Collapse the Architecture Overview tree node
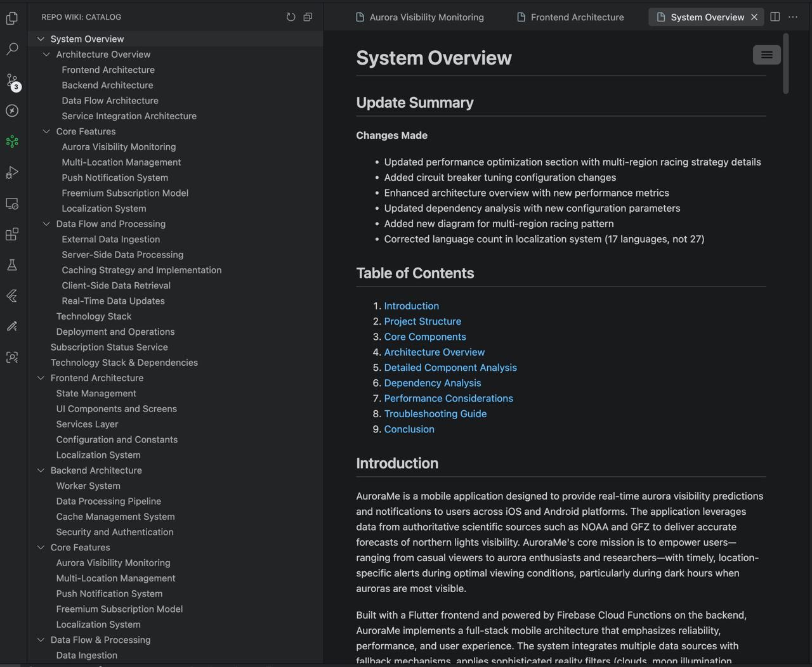Screen dimensions: 812x667 coord(46,55)
